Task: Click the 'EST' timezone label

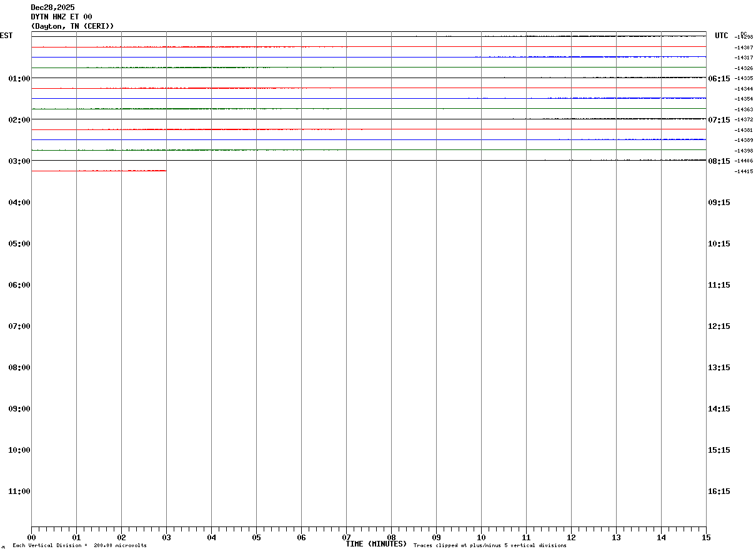Action: tap(6, 36)
